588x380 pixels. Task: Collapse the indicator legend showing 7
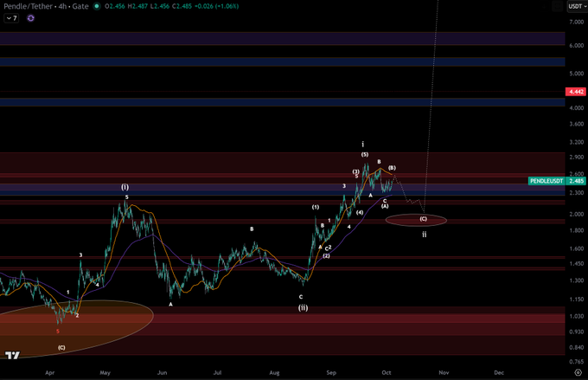pyautogui.click(x=11, y=18)
